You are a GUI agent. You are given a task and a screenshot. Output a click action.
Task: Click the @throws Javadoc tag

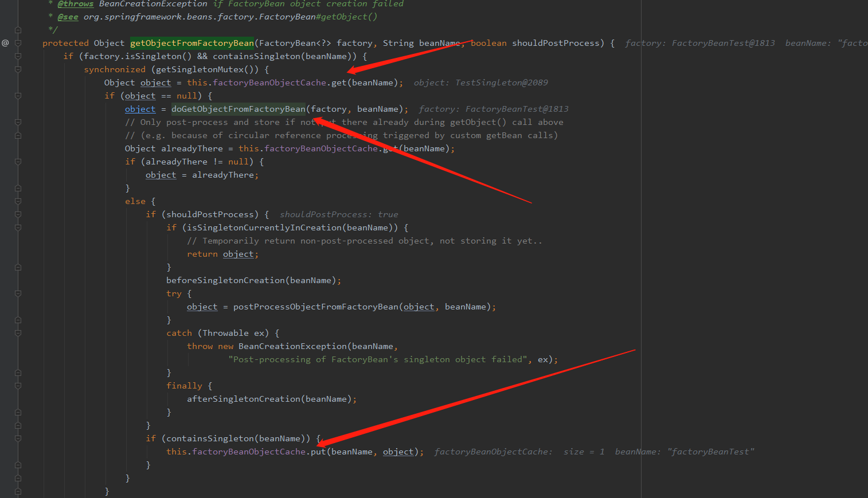point(76,4)
